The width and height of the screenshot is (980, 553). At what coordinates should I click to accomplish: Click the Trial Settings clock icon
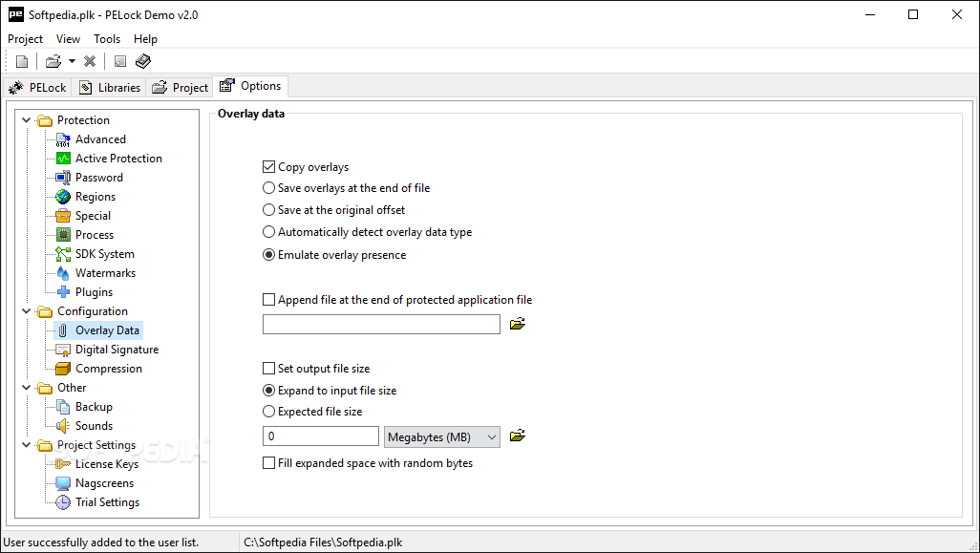point(63,502)
